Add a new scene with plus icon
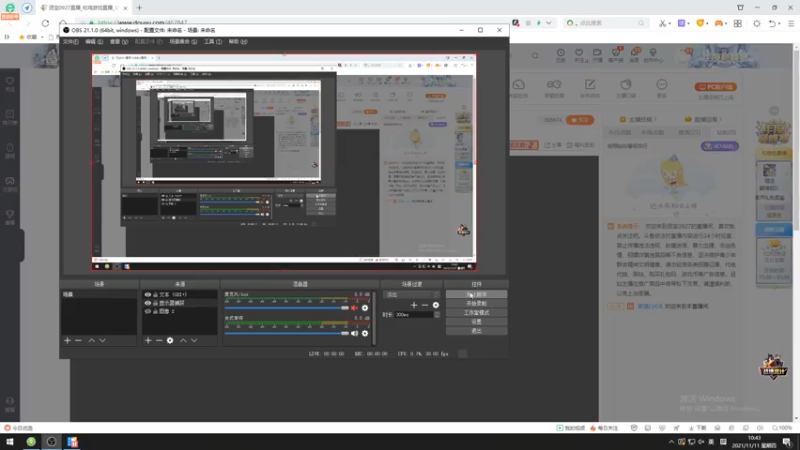This screenshot has width=800, height=450. (67, 340)
